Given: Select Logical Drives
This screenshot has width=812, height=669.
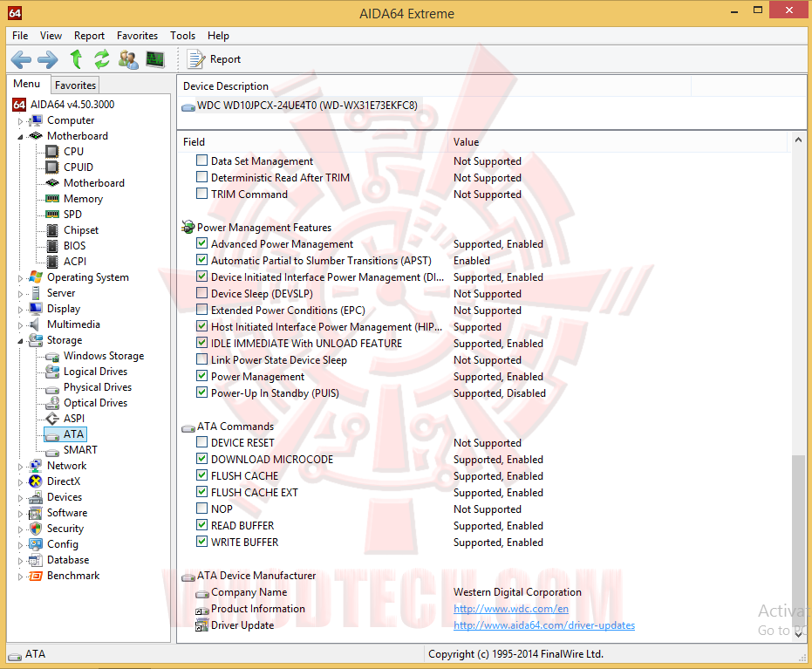Looking at the screenshot, I should click(x=95, y=372).
